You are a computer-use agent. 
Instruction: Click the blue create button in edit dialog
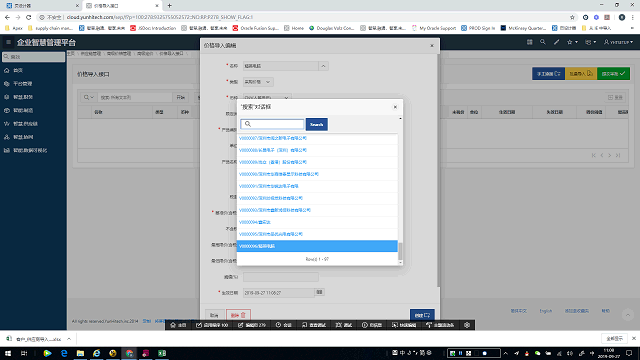point(422,315)
